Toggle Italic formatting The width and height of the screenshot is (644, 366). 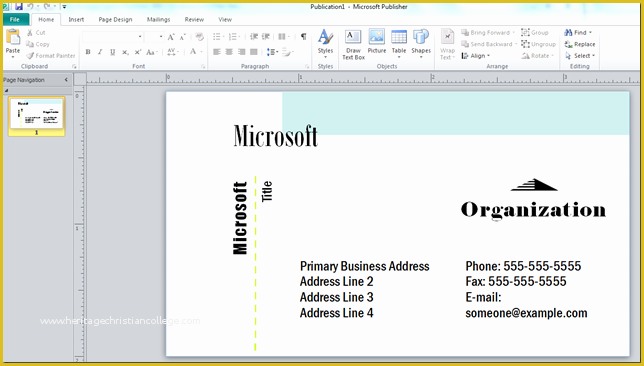click(100, 52)
